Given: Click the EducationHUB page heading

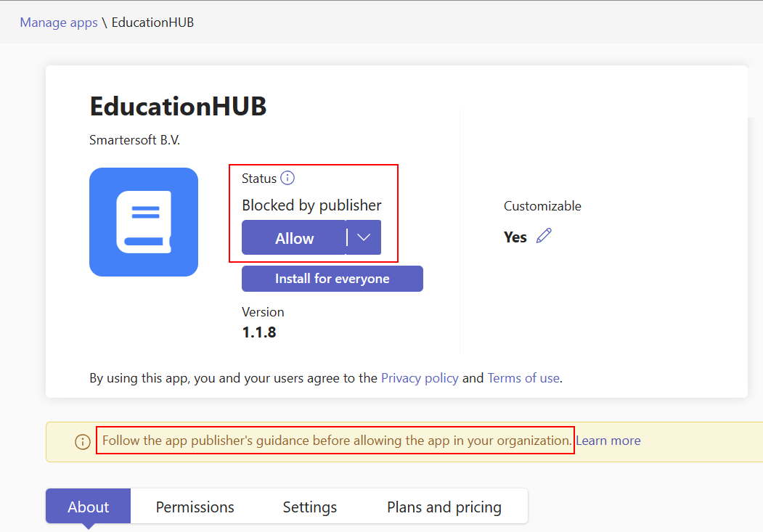Looking at the screenshot, I should pos(177,106).
